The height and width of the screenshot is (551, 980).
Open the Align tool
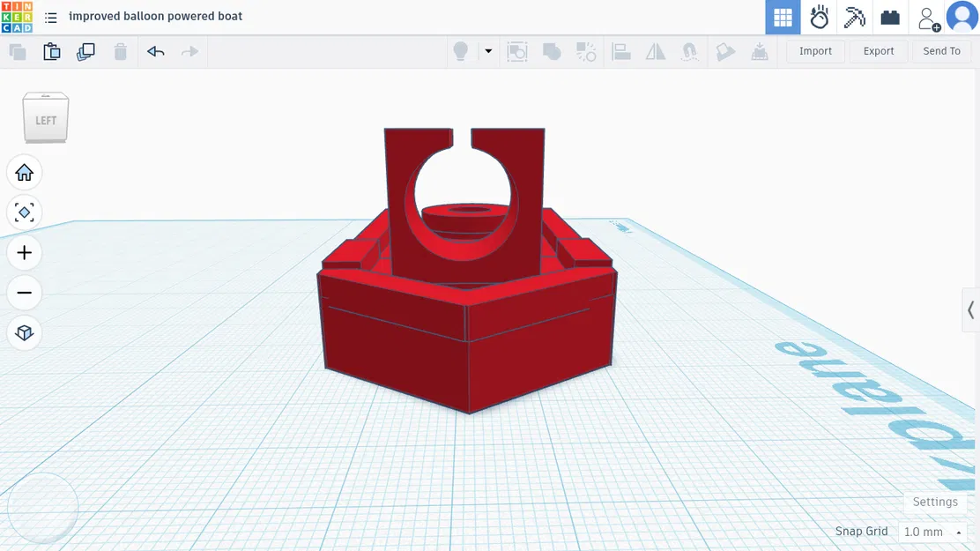pos(620,51)
